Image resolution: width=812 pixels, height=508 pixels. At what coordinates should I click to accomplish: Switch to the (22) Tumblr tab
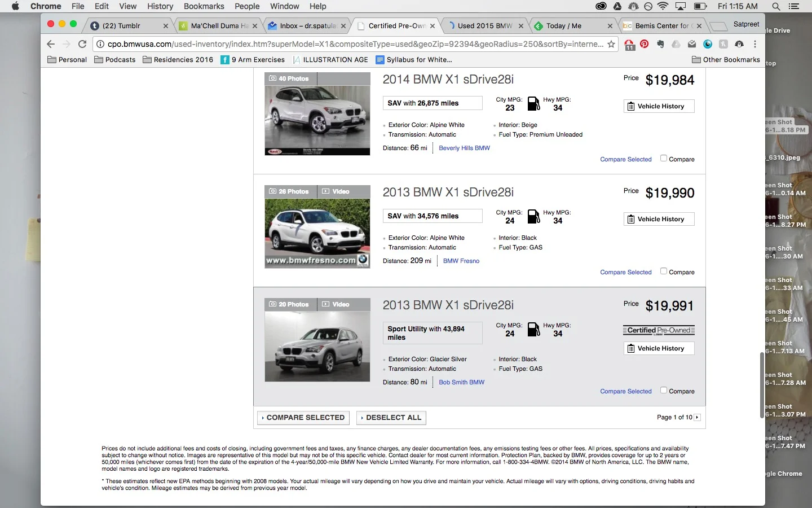point(129,25)
